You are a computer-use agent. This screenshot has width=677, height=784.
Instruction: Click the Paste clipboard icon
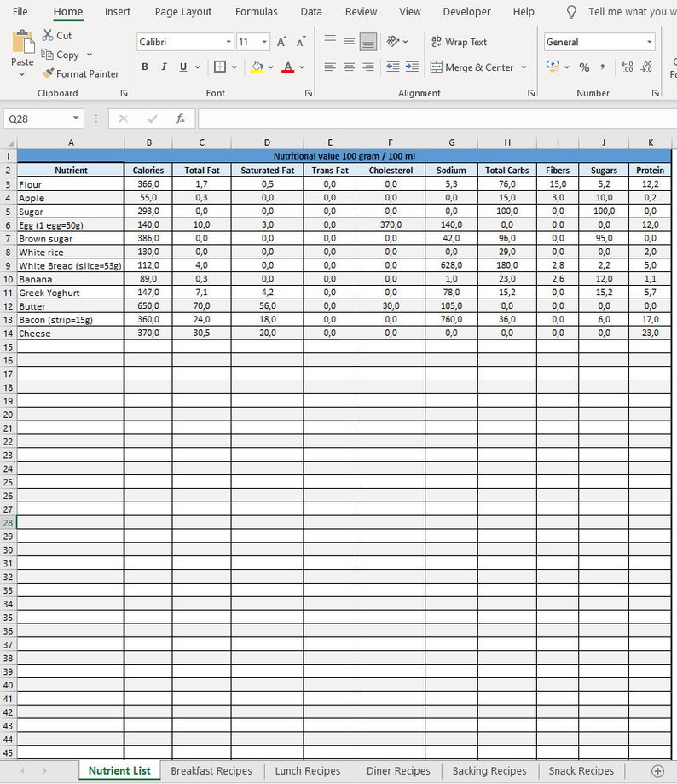point(22,42)
